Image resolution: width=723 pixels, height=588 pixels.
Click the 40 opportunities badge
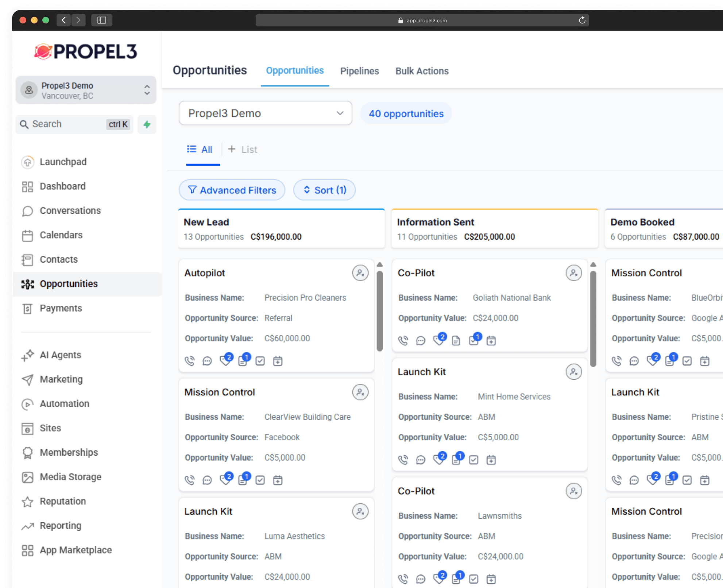tap(406, 113)
